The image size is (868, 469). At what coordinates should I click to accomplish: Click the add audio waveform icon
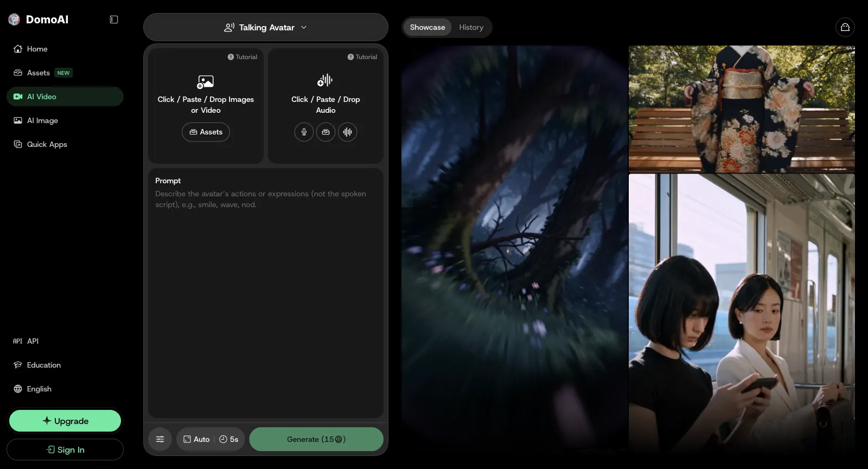tap(325, 81)
